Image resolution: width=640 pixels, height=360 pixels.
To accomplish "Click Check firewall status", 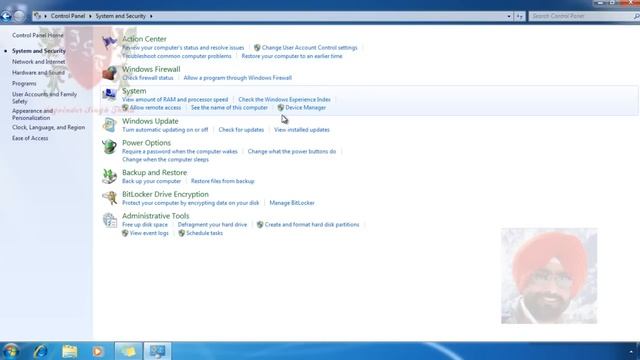I will point(147,78).
